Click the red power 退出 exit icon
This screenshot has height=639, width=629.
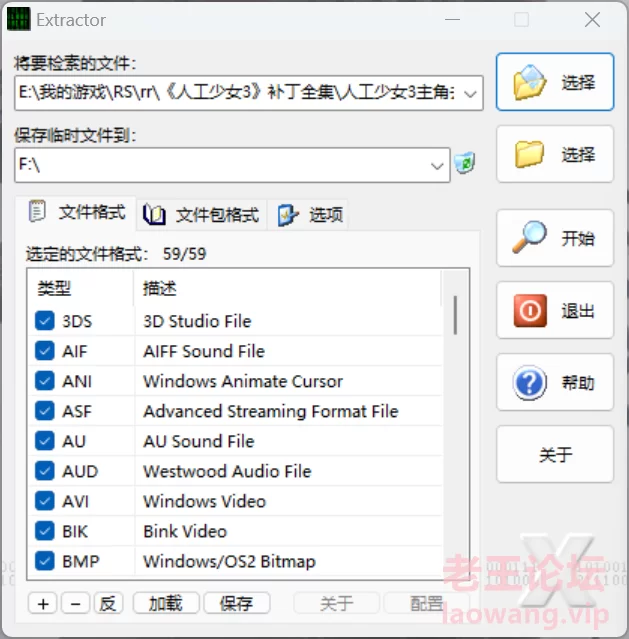tap(530, 311)
